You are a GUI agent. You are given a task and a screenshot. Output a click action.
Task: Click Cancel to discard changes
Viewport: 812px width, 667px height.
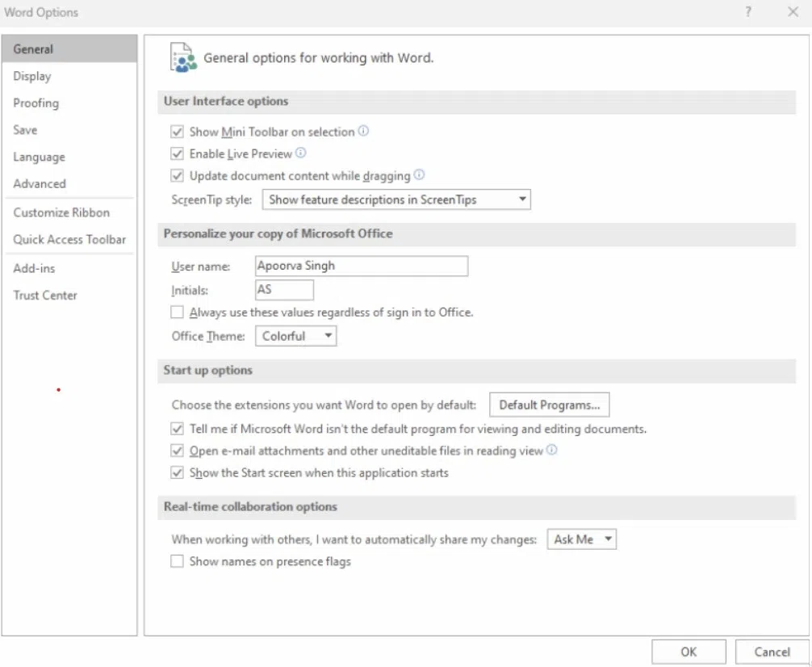(x=772, y=652)
